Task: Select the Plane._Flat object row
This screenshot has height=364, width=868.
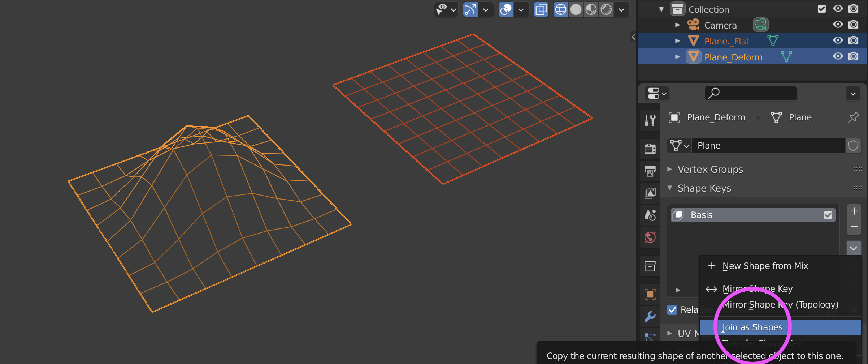Action: point(753,41)
